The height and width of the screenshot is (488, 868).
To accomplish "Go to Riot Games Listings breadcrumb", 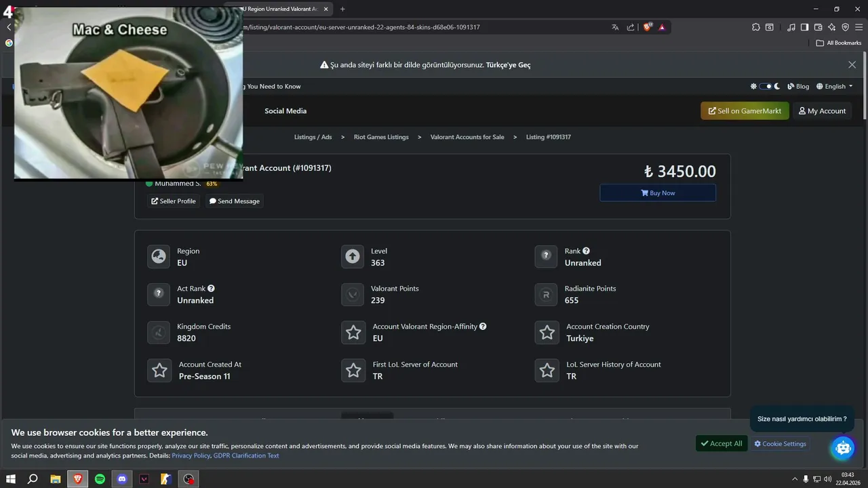I will (x=381, y=137).
